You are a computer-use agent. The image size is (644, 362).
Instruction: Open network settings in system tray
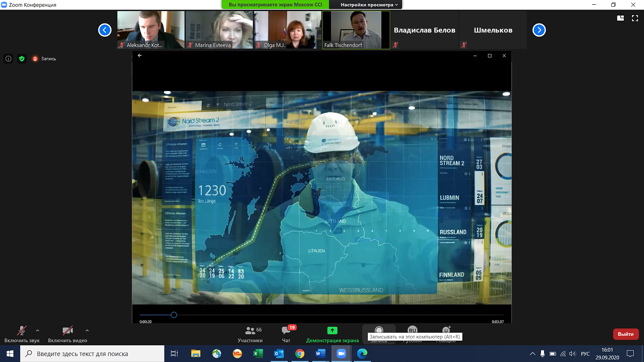coord(563,354)
